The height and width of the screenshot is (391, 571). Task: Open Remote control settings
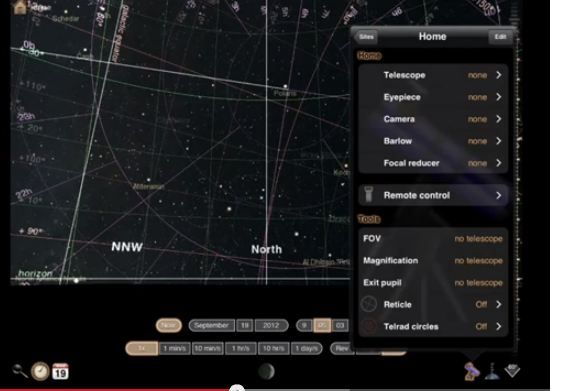433,196
